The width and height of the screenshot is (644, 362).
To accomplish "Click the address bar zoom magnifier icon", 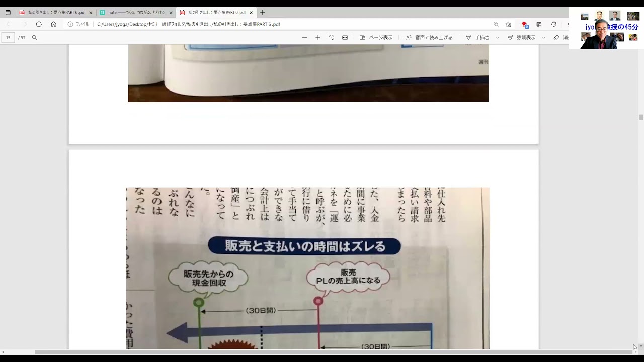I will pyautogui.click(x=496, y=24).
